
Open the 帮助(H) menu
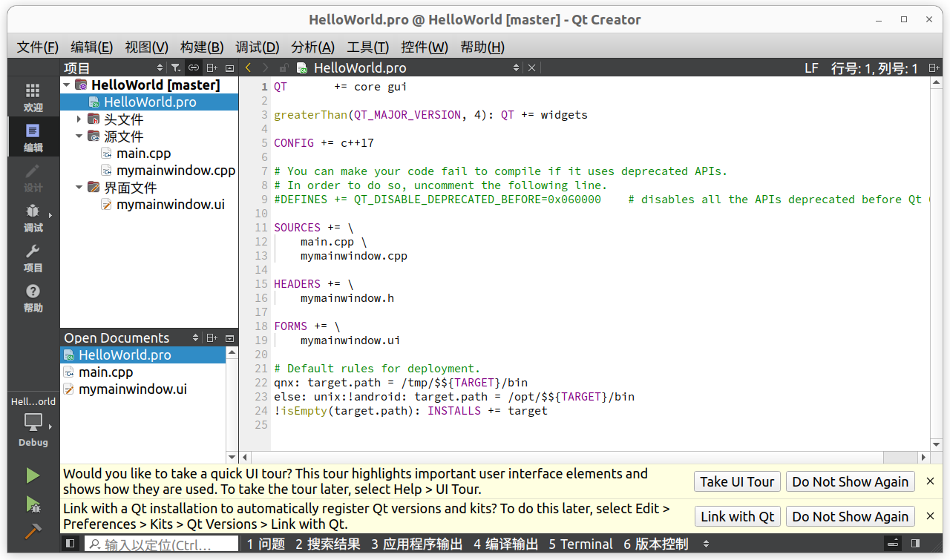click(x=482, y=47)
